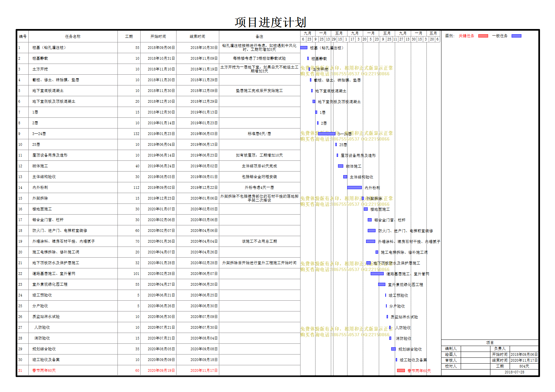Select the Gantt bar labeled 防火门、进户门、电梯前室装修

pyautogui.click(x=372, y=231)
